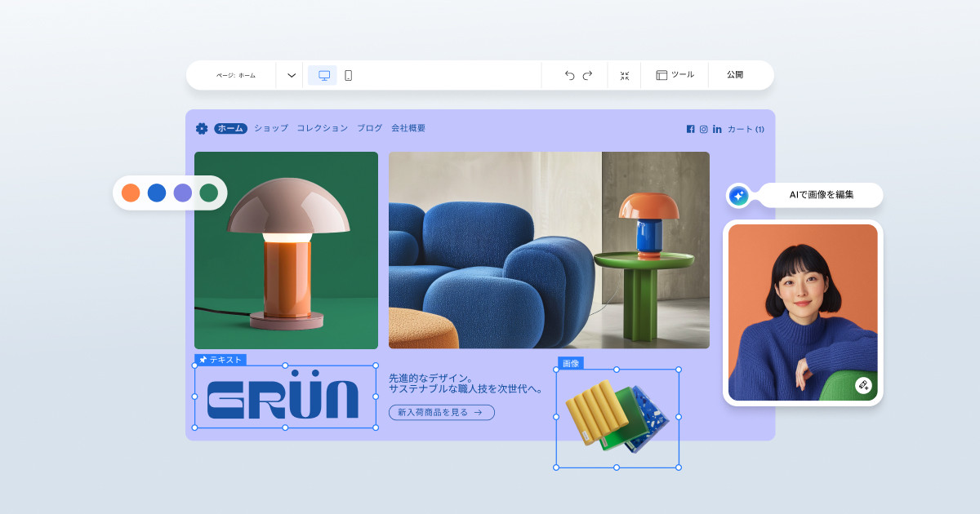Click the Facebook icon in header
Viewport: 980px width, 514px height.
click(690, 129)
